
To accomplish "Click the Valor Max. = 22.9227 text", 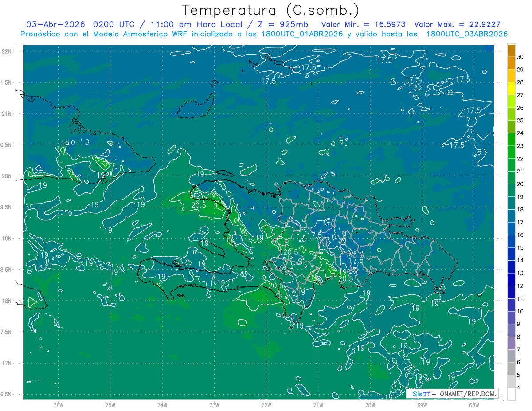I will (458, 24).
